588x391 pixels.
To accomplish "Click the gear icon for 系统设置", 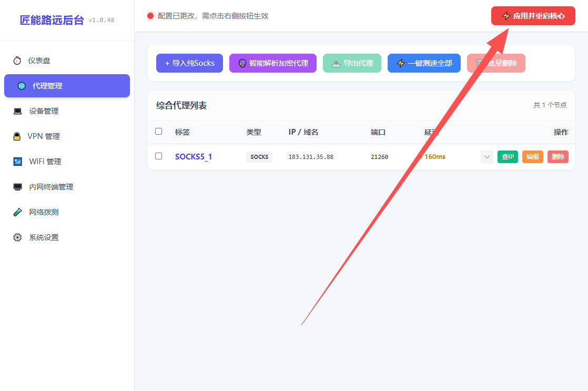I will [x=17, y=237].
